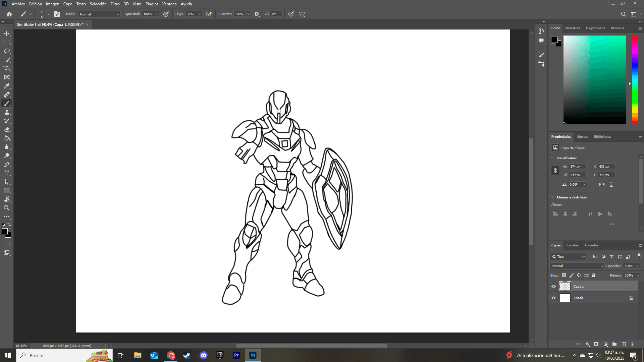Hide the Fondo layer
The width and height of the screenshot is (644, 362).
(553, 298)
